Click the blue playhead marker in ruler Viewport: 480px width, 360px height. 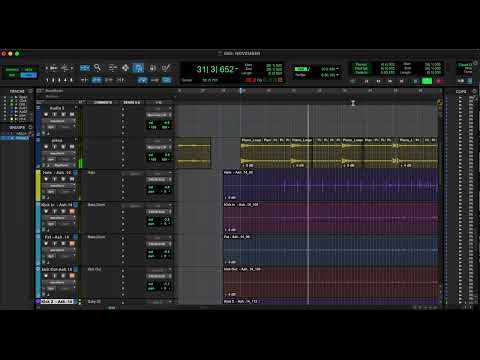[242, 91]
